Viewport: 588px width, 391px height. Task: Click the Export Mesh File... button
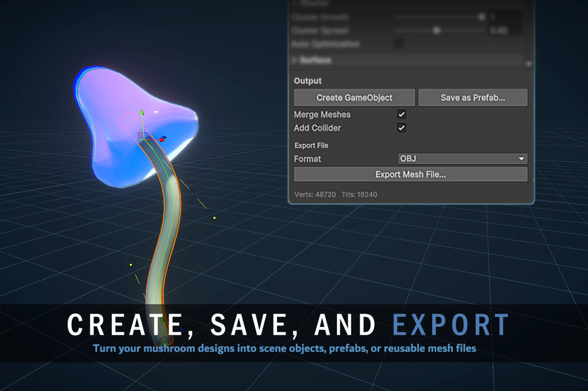[411, 174]
